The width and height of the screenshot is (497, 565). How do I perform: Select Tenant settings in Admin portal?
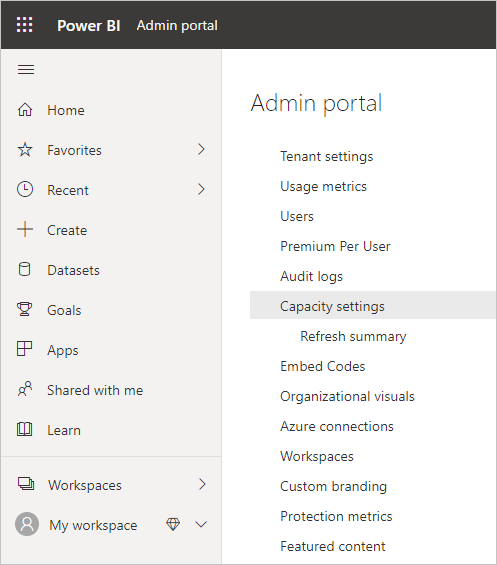327,157
